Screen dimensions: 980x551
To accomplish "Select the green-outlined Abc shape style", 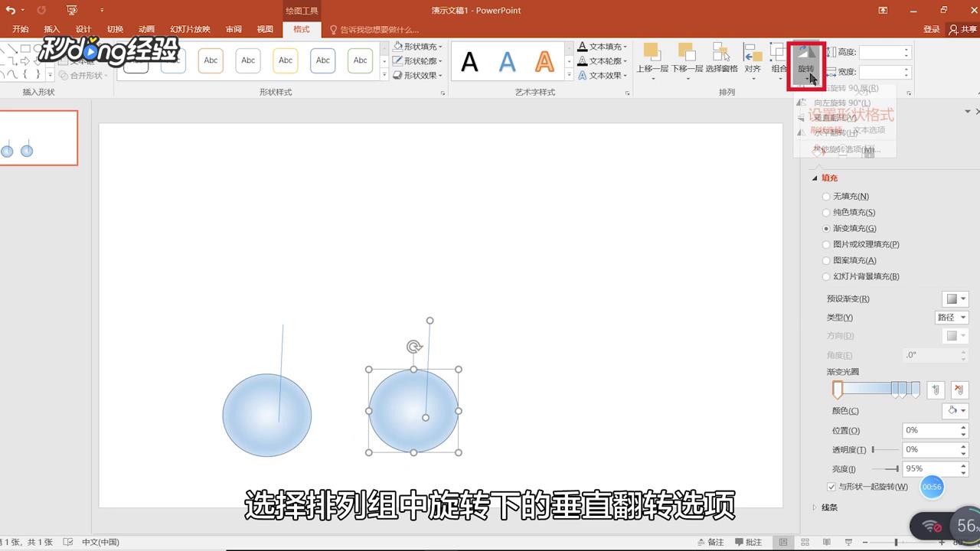I will (x=361, y=60).
